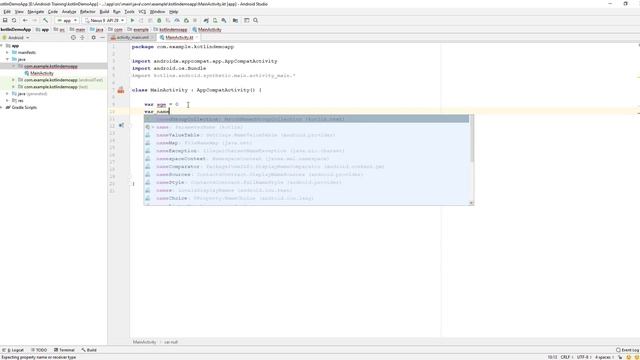Image resolution: width=640 pixels, height=360 pixels.
Task: Click the 'kotlindemoapp' breadcrumb in navigation bar
Action: tap(170, 29)
